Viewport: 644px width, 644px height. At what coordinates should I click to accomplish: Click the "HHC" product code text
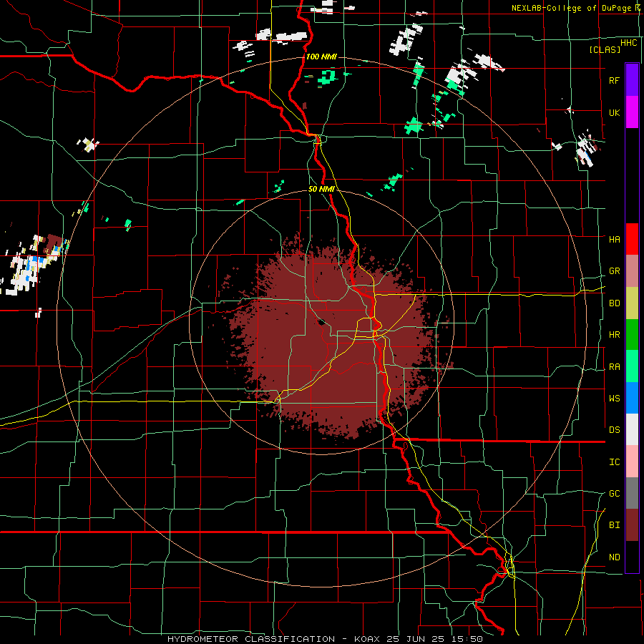click(629, 43)
